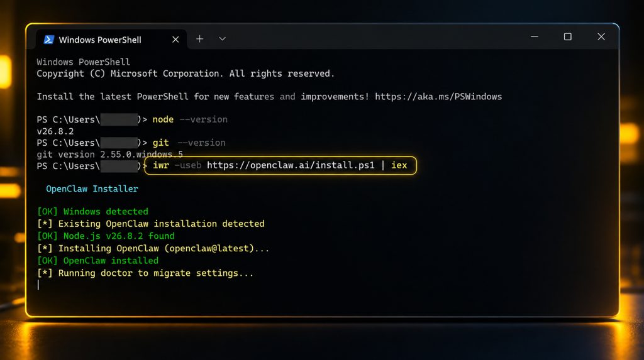Screen dimensions: 644x360
Task: Click 'Running doctor to migrate settings...' line
Action: (145, 273)
